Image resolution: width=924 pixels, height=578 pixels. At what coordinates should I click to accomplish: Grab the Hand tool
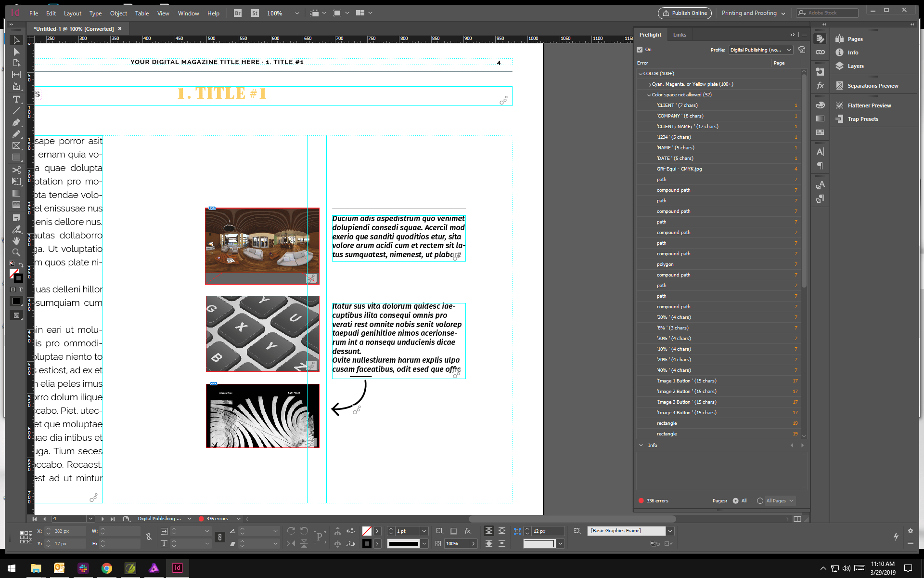tap(16, 240)
